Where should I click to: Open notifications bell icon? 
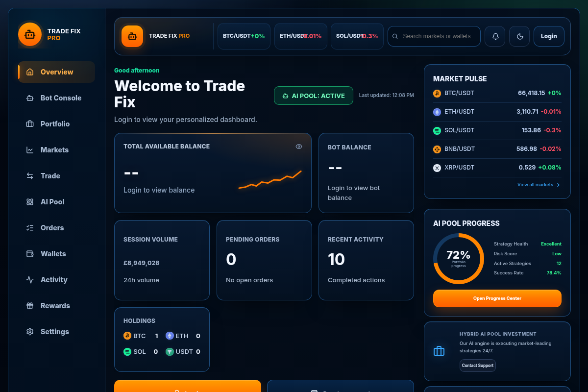pyautogui.click(x=495, y=36)
